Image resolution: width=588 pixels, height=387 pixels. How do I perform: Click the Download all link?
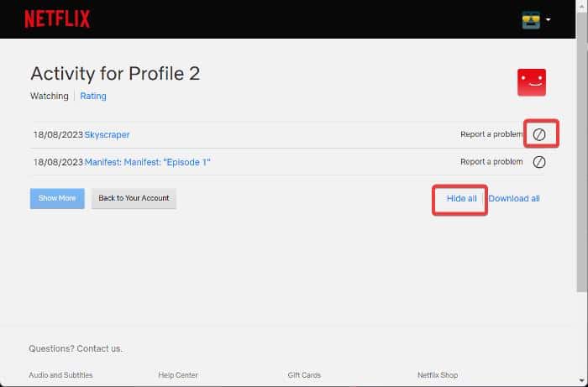tap(514, 199)
